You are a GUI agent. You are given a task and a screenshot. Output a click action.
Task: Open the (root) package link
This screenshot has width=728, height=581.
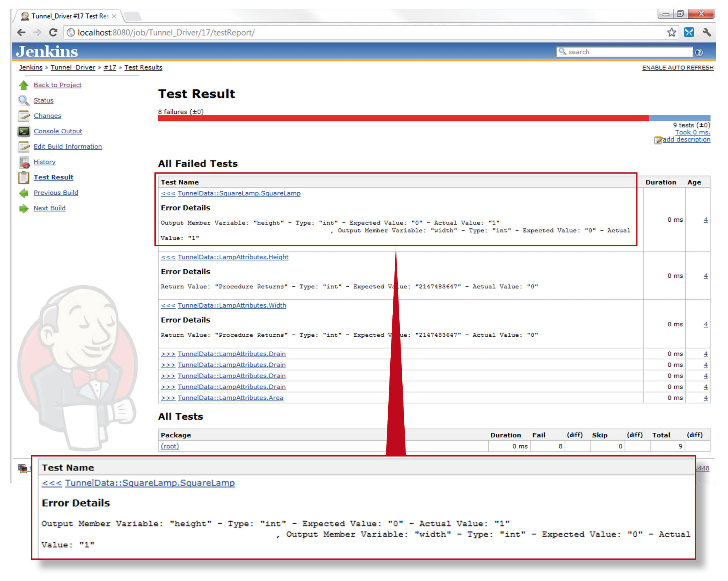(x=170, y=446)
